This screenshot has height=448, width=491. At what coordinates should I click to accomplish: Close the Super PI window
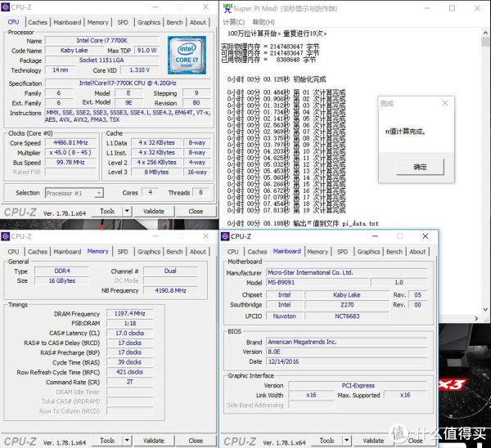pyautogui.click(x=477, y=8)
